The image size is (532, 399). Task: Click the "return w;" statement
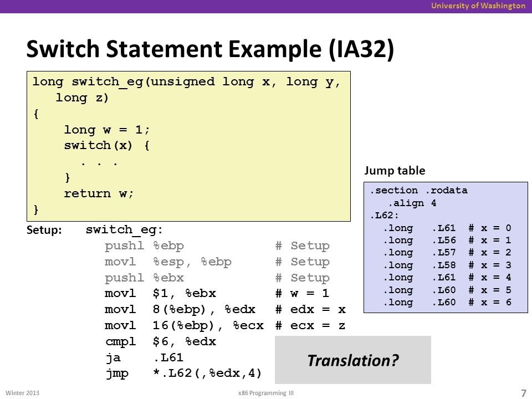[99, 194]
